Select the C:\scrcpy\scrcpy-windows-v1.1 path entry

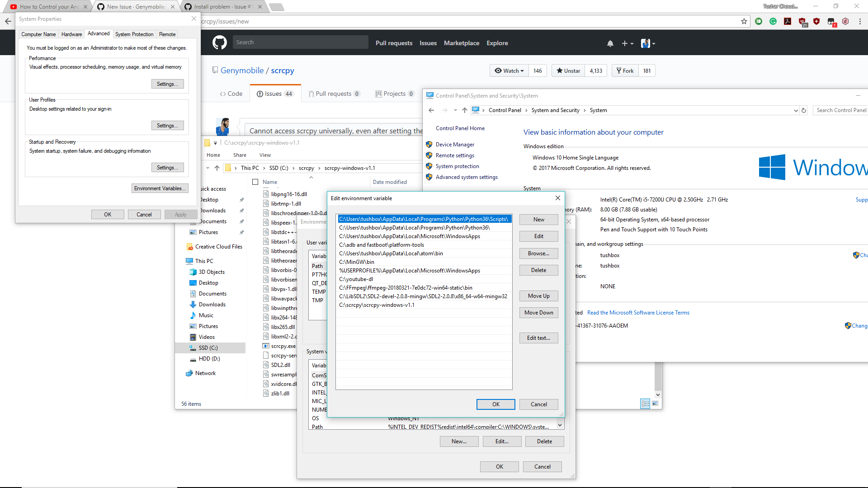tap(376, 305)
